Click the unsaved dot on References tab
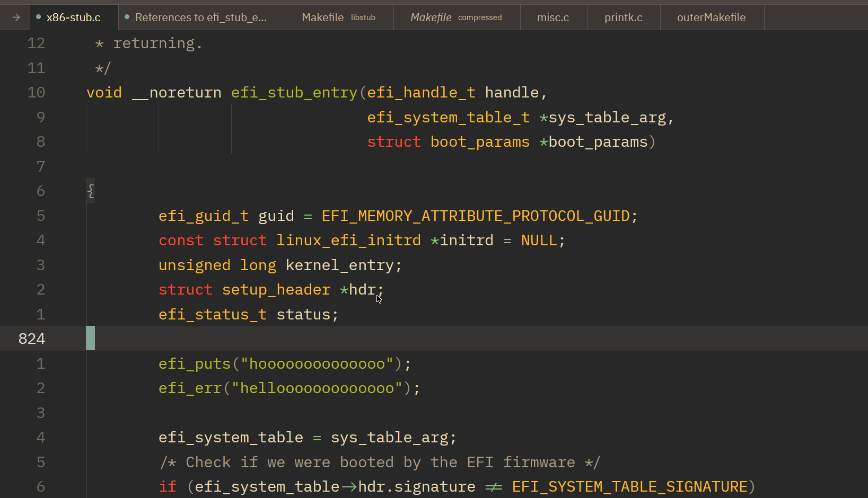868x498 pixels. click(x=127, y=17)
